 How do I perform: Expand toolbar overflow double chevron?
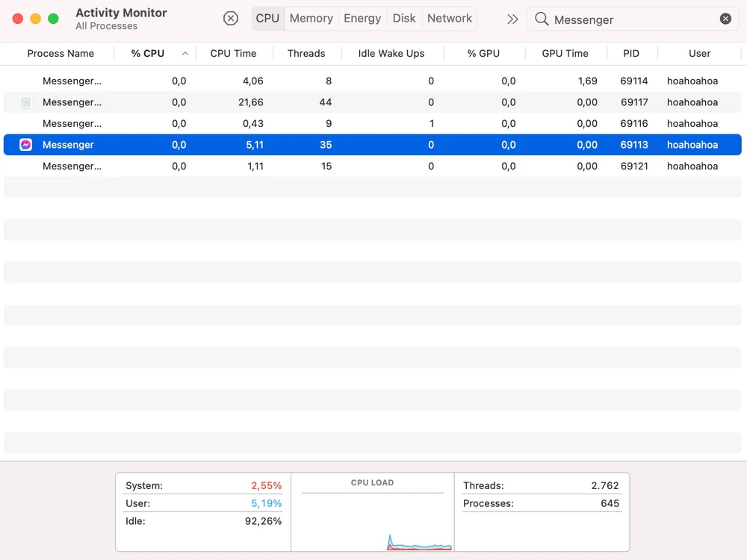click(x=512, y=19)
